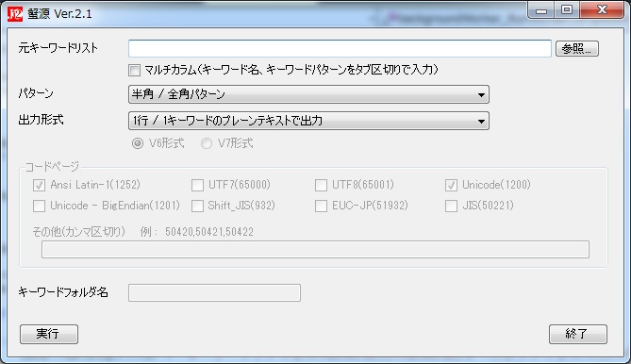This screenshot has height=364, width=631.
Task: Open the 参照... browse button
Action: click(577, 49)
